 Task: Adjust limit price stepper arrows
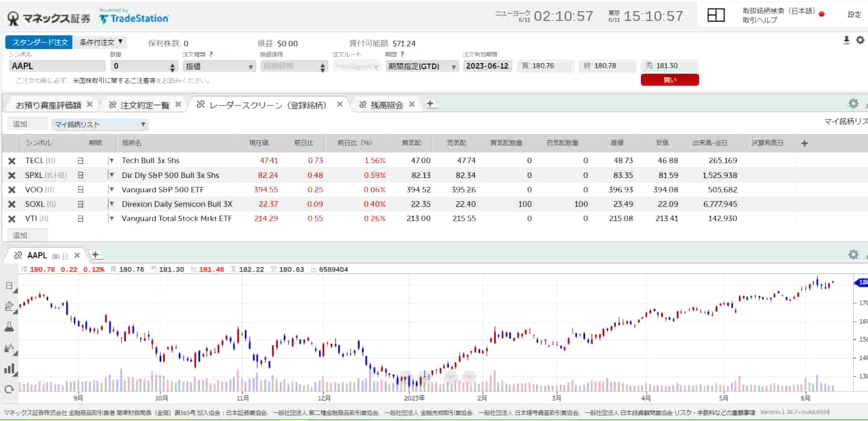(x=323, y=67)
